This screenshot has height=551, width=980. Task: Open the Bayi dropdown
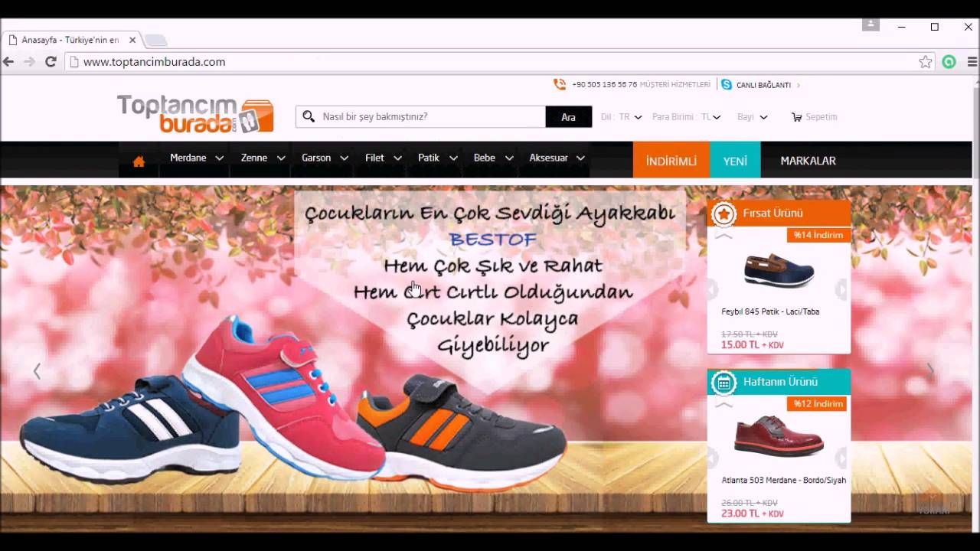[752, 117]
